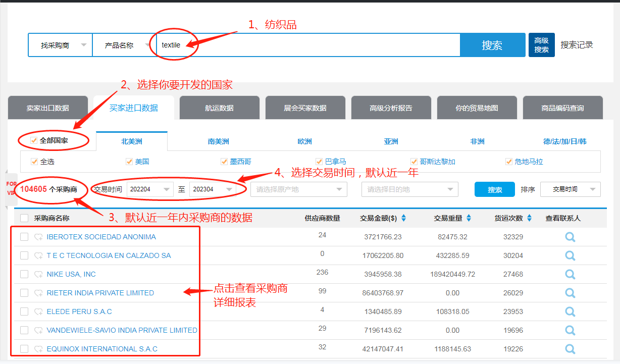Open the 找采购商 search type dropdown
Viewport: 620px width, 364px height.
(61, 45)
